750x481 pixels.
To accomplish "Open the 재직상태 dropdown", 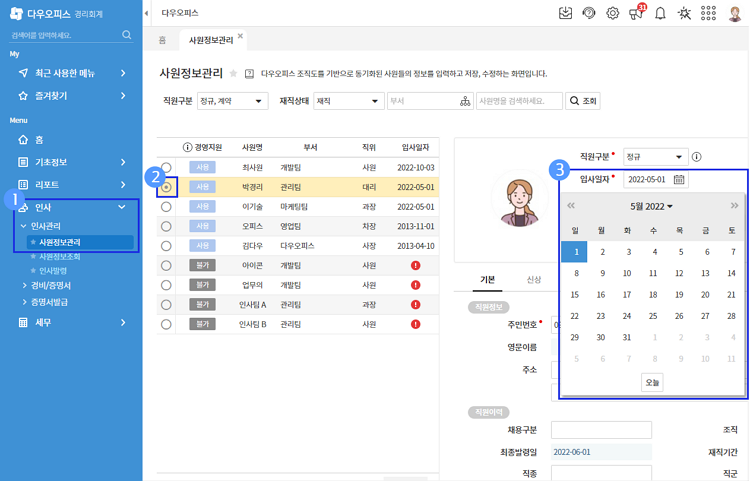I will 347,101.
